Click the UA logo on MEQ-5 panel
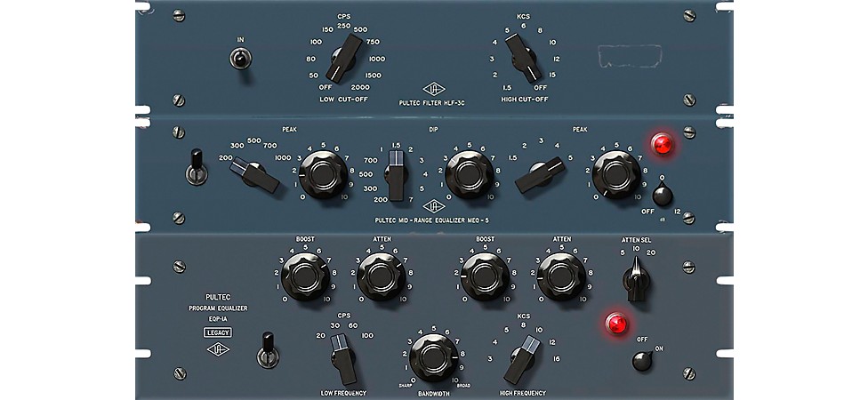 [434, 206]
